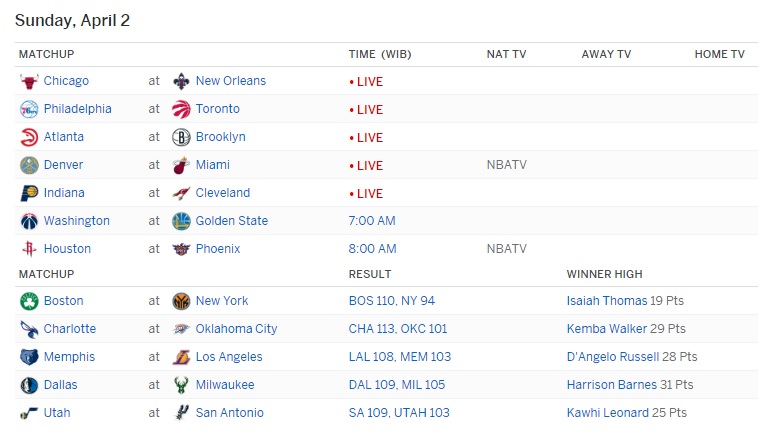
Task: Open the 7:00 AM Washington game link
Action: coord(371,221)
